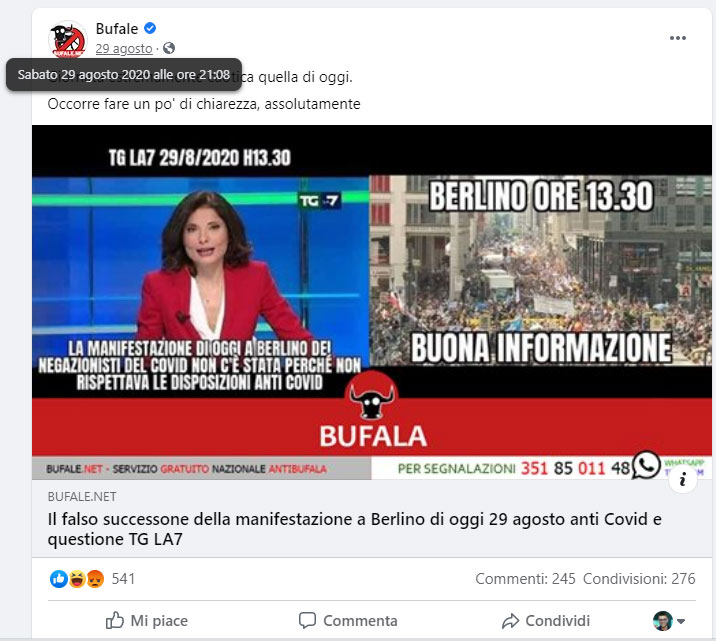
Task: Click the globe public visibility icon
Action: 169,48
